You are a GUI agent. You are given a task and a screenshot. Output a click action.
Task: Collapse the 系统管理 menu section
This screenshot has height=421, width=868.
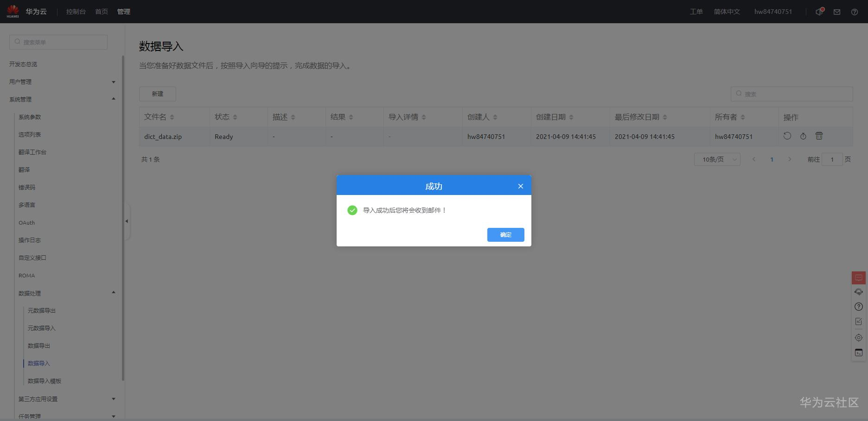(114, 99)
